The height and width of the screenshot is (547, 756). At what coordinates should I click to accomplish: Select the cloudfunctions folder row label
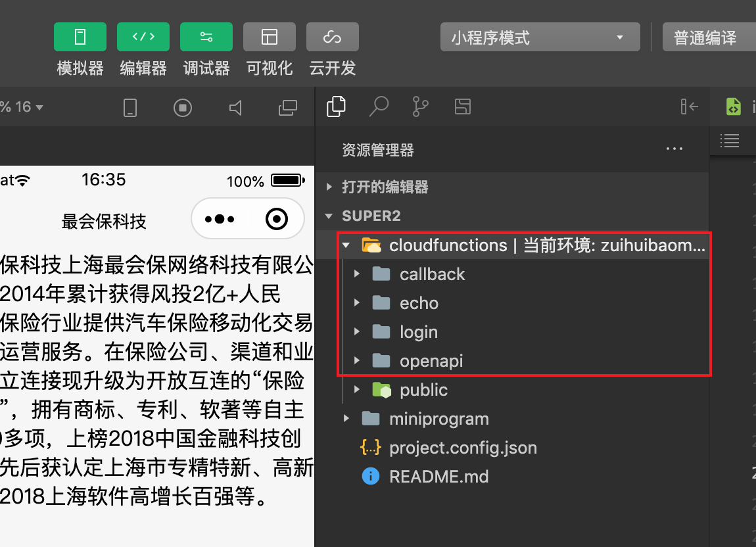point(547,245)
